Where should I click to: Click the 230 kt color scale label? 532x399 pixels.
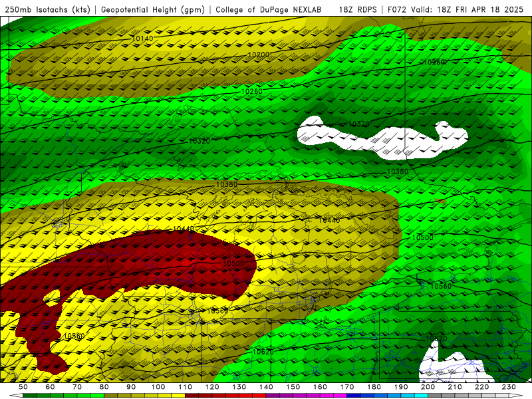click(x=509, y=387)
